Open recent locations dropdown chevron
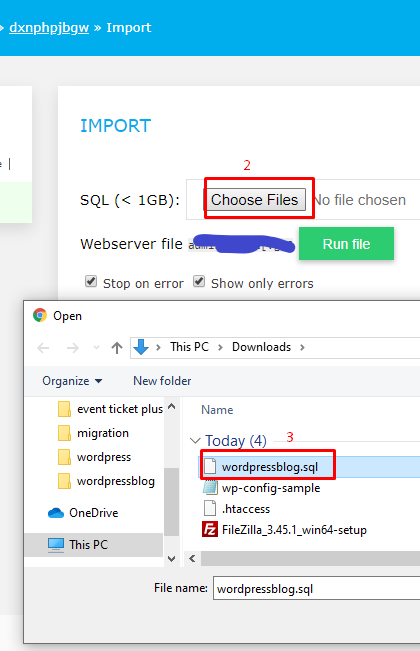 click(96, 348)
